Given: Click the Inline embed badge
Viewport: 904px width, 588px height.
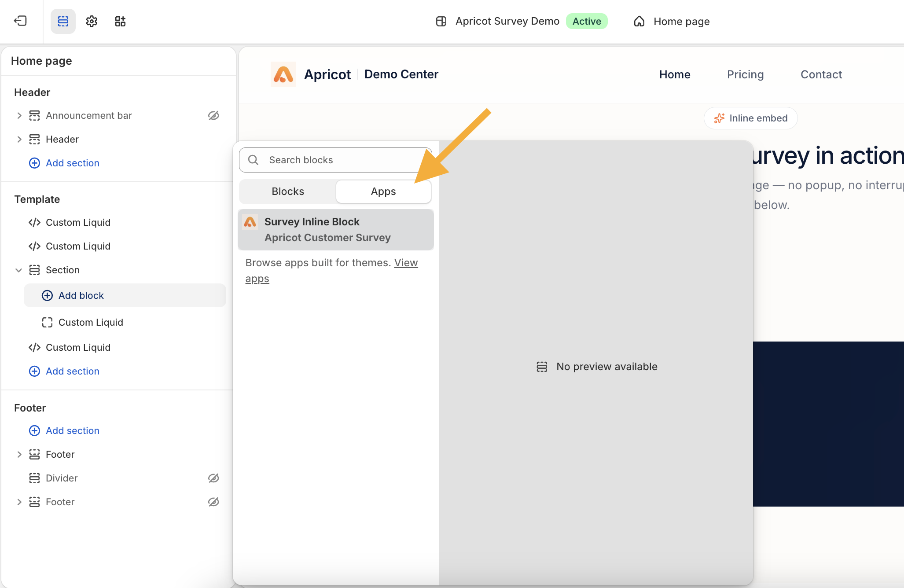Looking at the screenshot, I should pos(751,118).
